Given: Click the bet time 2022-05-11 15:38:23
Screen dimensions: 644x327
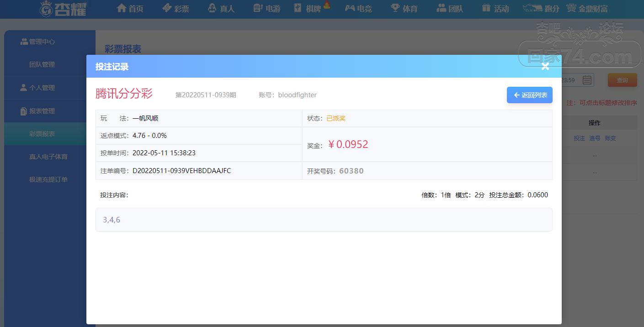Looking at the screenshot, I should tap(164, 153).
